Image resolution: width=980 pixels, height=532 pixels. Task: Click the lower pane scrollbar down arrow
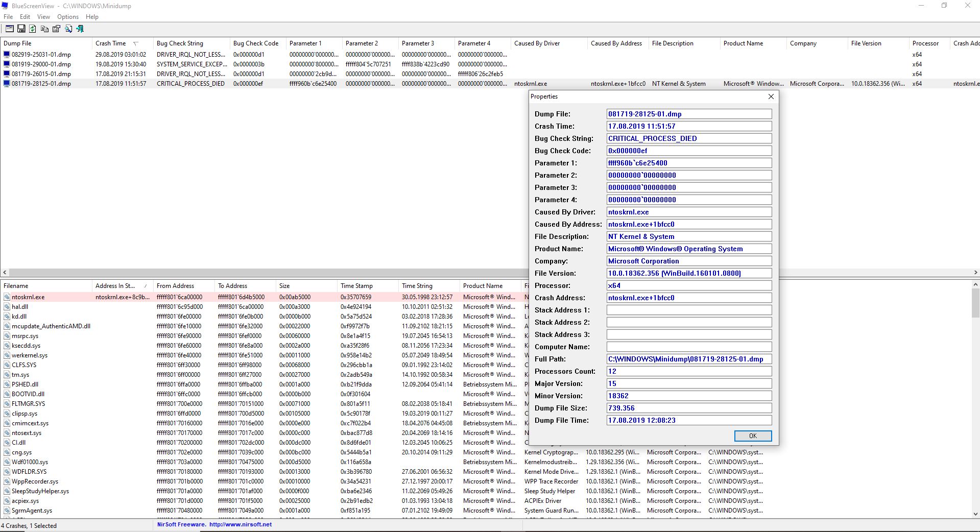[x=975, y=514]
